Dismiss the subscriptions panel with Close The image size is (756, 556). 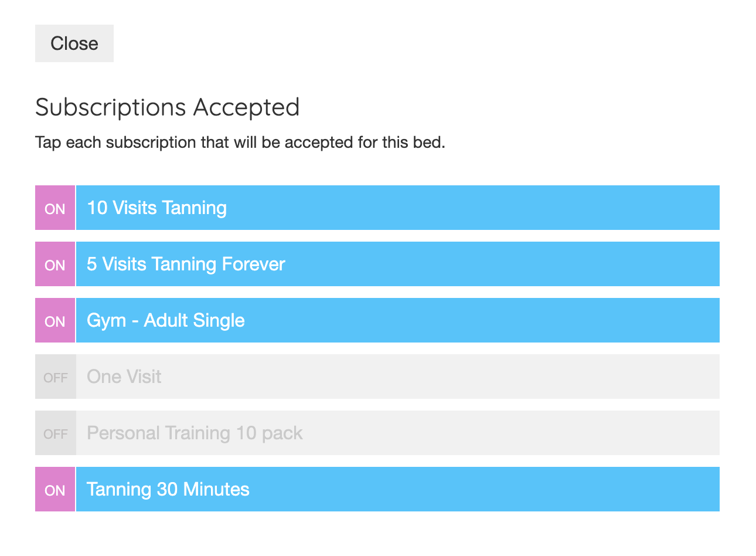[74, 43]
